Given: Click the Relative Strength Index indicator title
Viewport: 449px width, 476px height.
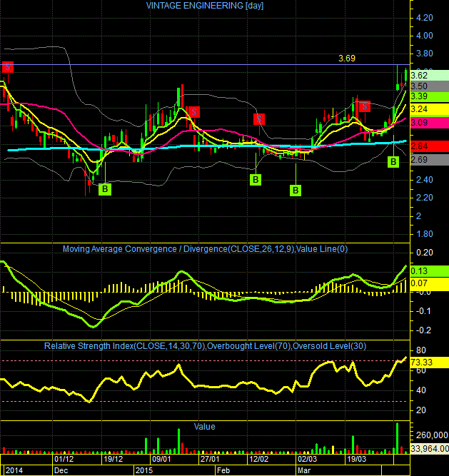Looking at the screenshot, I should pos(205,346).
